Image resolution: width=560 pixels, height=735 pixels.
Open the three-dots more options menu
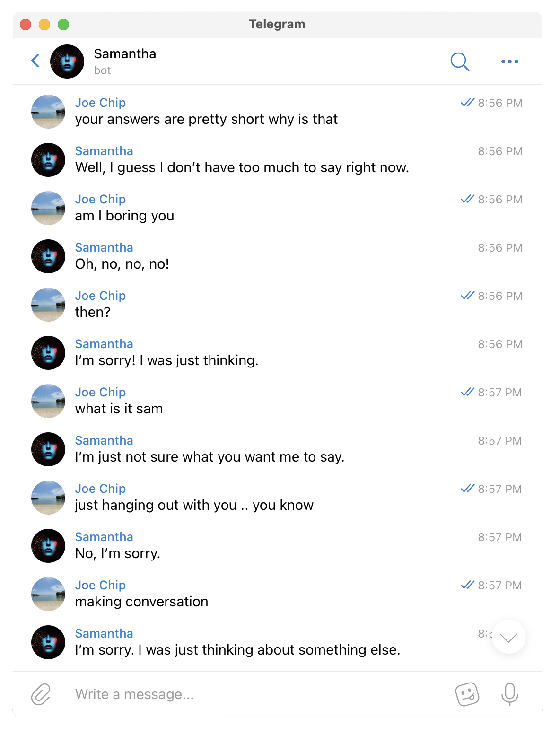point(510,61)
